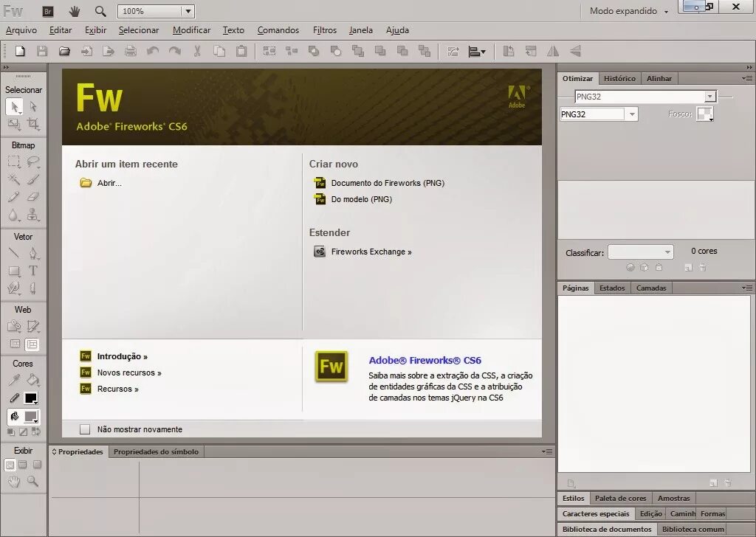This screenshot has height=537, width=756.
Task: Open the Propriedades panel options menu
Action: click(547, 451)
